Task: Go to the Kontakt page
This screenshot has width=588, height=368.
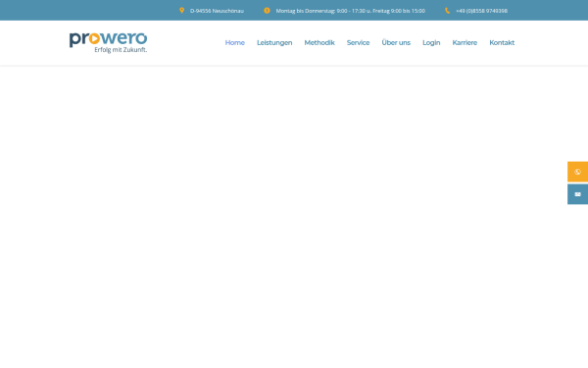Action: coord(502,43)
